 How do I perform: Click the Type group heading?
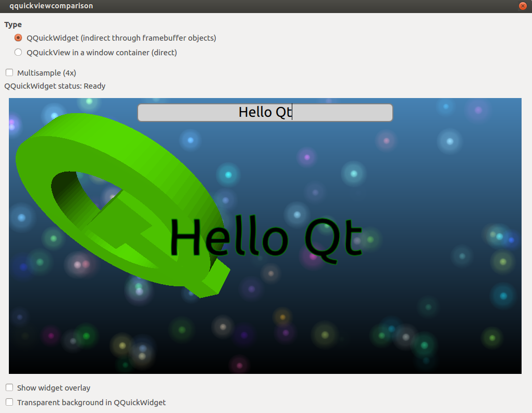[13, 25]
